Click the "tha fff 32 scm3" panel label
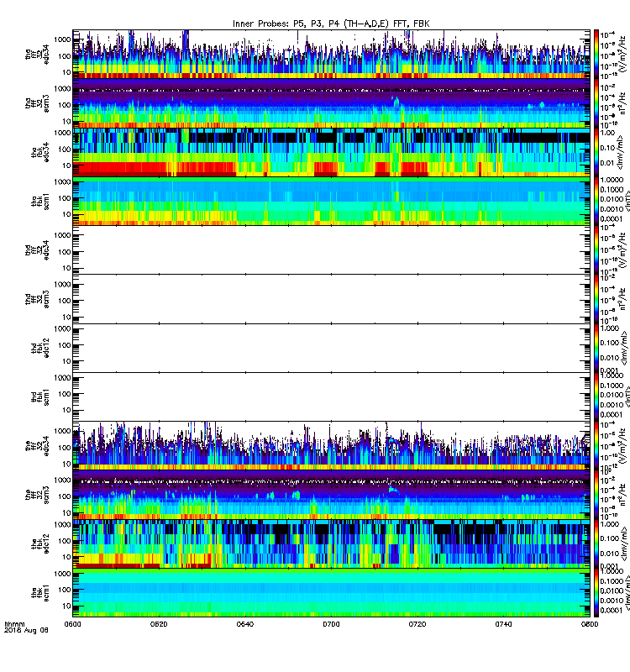Screen dimensions: 630x672 tap(37, 103)
